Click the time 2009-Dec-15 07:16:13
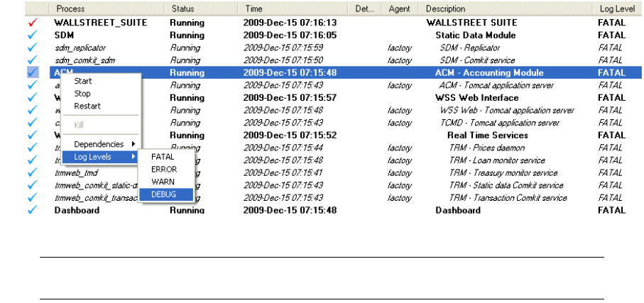644x303 pixels. [x=290, y=23]
